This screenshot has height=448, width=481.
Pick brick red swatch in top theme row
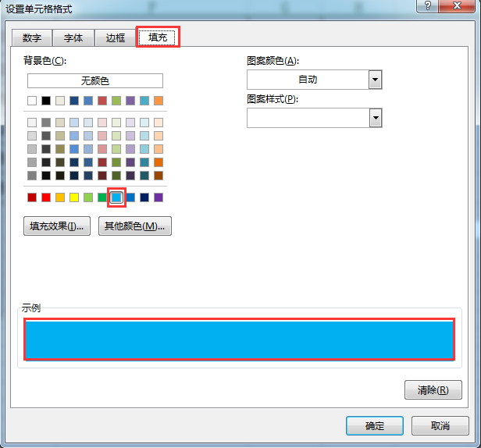pyautogui.click(x=102, y=101)
